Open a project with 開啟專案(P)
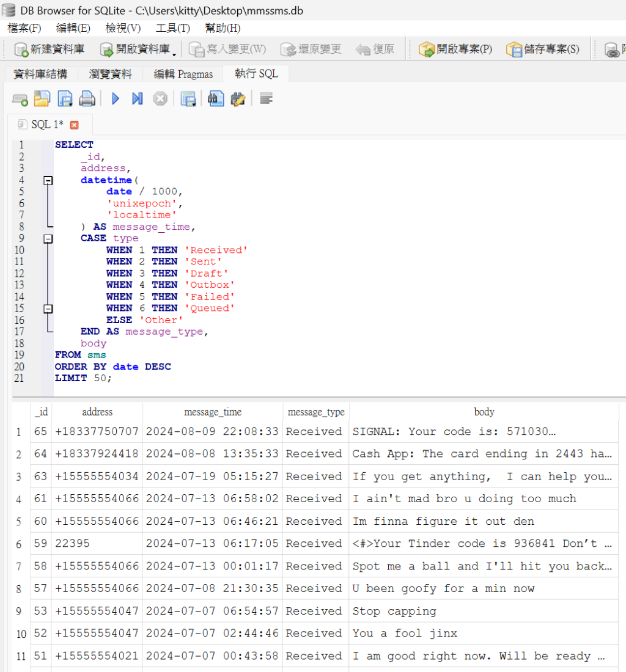Screen dimensions: 626x672 456,49
